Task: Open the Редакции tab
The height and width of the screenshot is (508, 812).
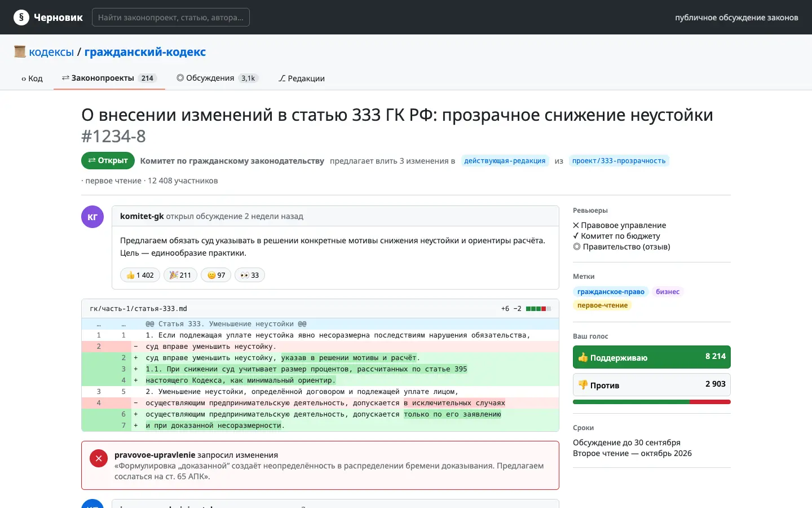Action: (301, 78)
